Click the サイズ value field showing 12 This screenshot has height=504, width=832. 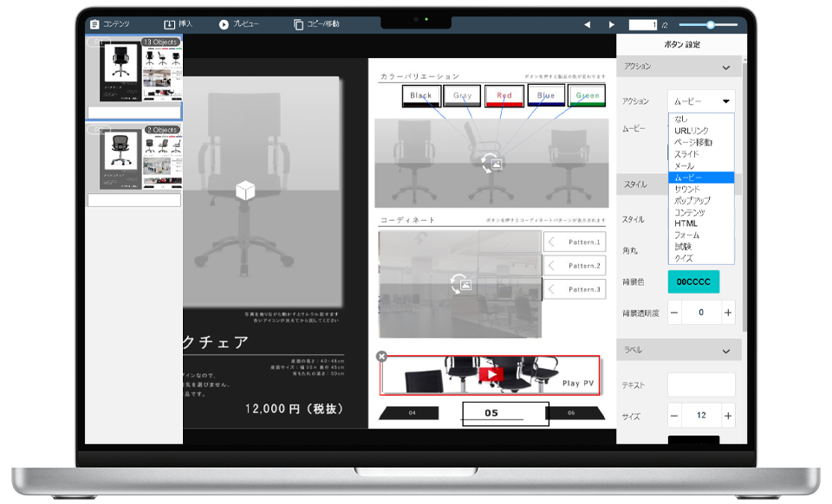point(701,416)
